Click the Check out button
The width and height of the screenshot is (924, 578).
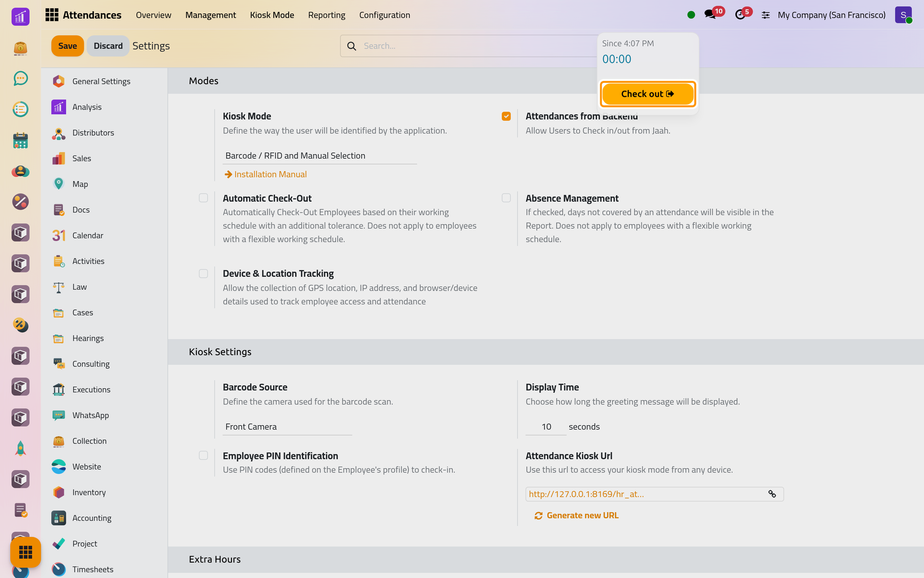pos(648,94)
